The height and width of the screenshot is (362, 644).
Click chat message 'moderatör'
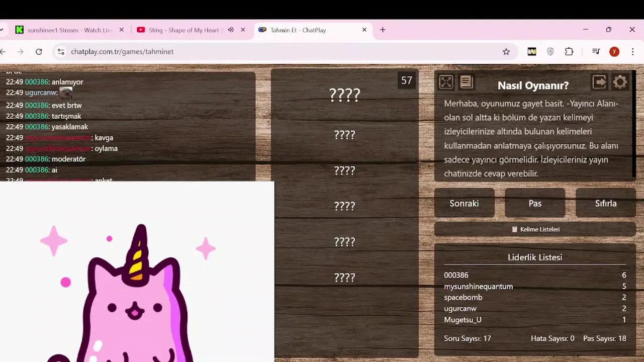pyautogui.click(x=68, y=159)
